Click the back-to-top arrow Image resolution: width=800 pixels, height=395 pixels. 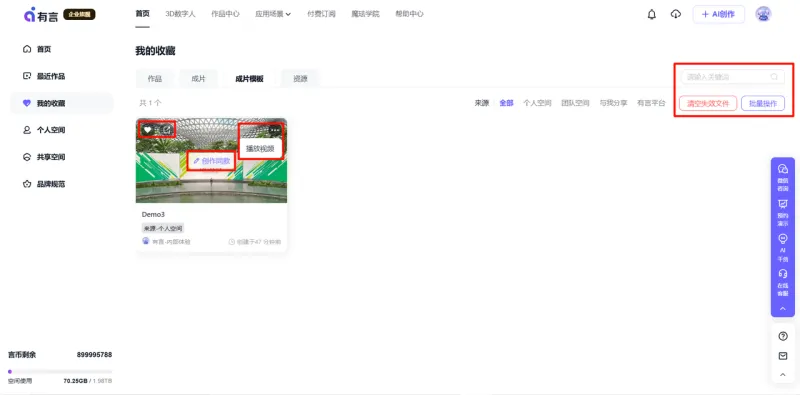click(x=783, y=375)
